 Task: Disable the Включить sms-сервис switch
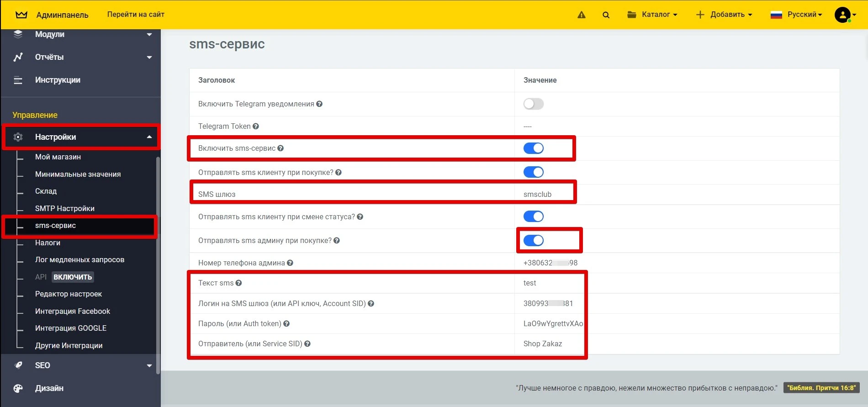click(533, 148)
